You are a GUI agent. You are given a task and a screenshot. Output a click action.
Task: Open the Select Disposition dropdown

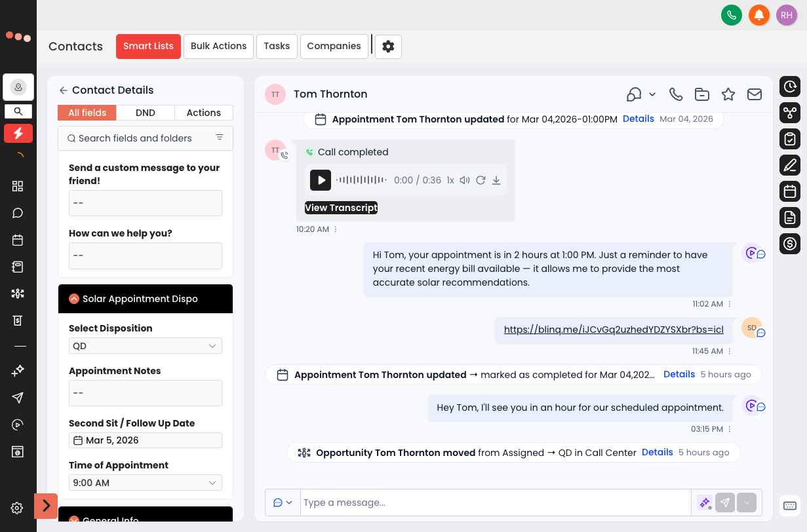click(145, 346)
